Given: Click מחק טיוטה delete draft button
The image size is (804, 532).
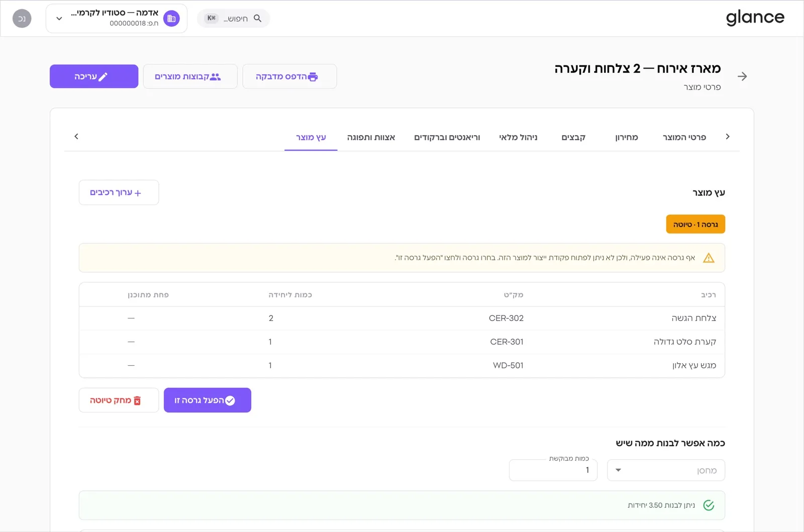Looking at the screenshot, I should 119,400.
